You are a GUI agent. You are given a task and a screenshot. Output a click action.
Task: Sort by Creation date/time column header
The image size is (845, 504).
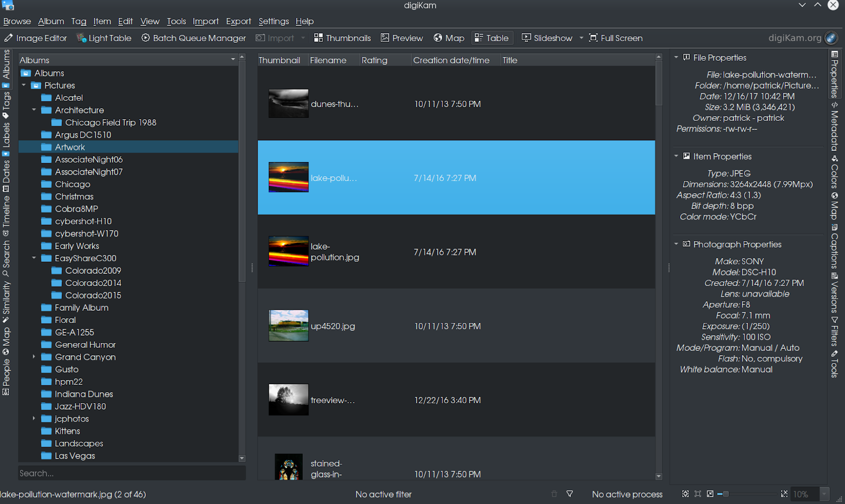click(451, 60)
